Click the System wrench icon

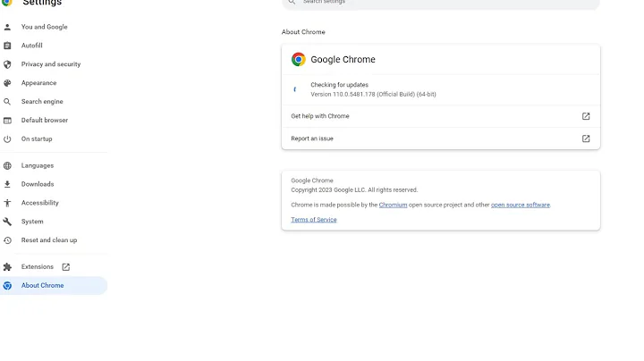[7, 222]
